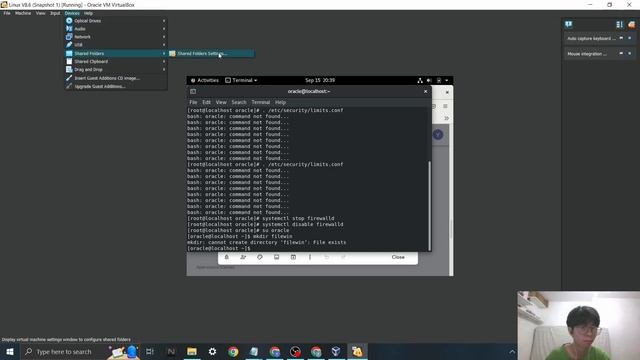Click terminal title oracle@localhost
The width and height of the screenshot is (640, 360).
[309, 91]
